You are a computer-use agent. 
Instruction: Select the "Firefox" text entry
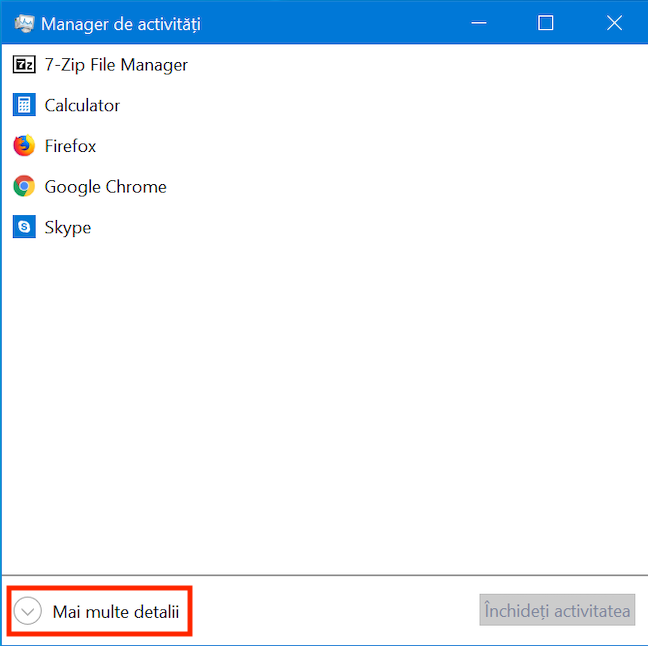pos(70,146)
